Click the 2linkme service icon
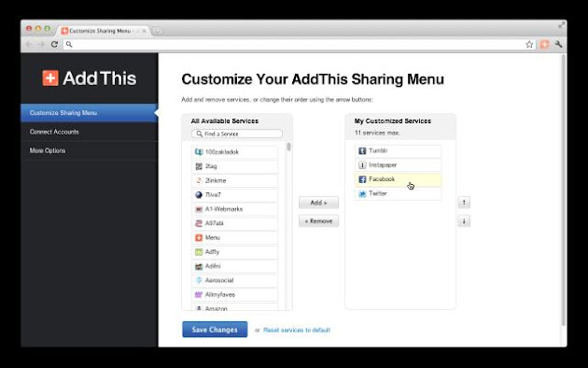This screenshot has height=368, width=588. point(199,180)
